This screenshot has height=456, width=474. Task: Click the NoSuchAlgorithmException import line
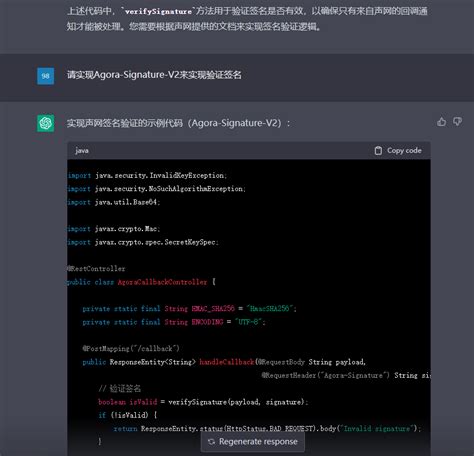click(156, 189)
